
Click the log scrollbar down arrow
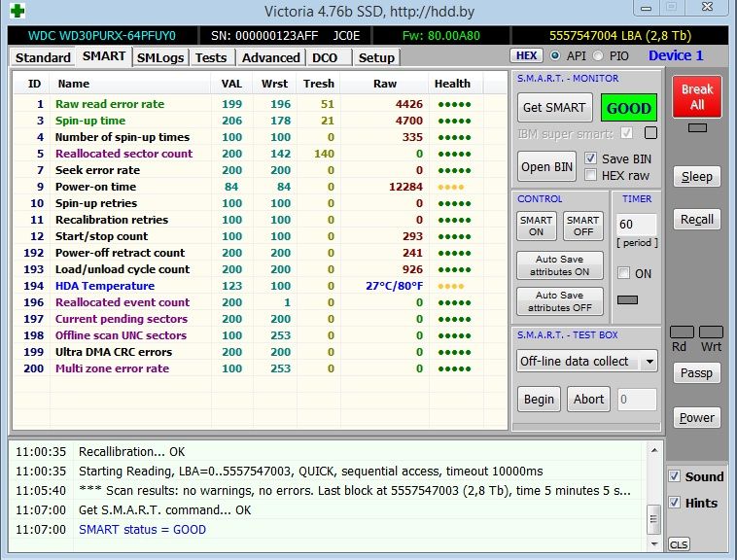click(x=653, y=544)
